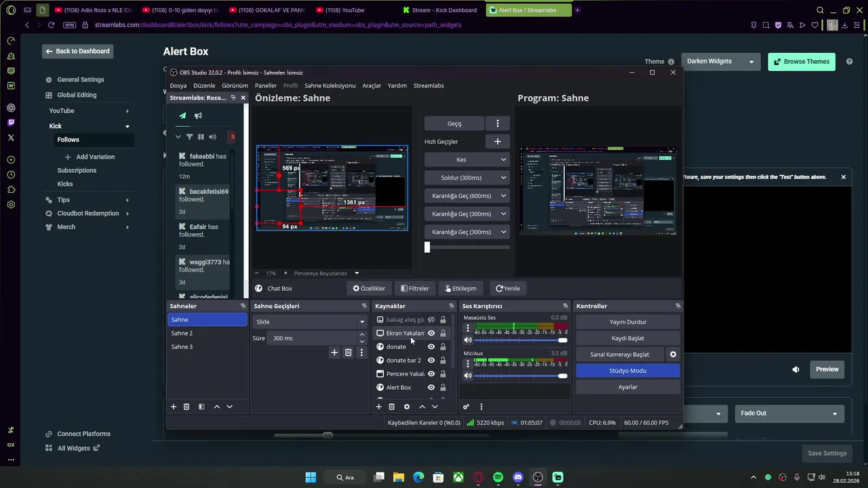
Task: Open File Explorer from the taskbar
Action: pos(399,477)
